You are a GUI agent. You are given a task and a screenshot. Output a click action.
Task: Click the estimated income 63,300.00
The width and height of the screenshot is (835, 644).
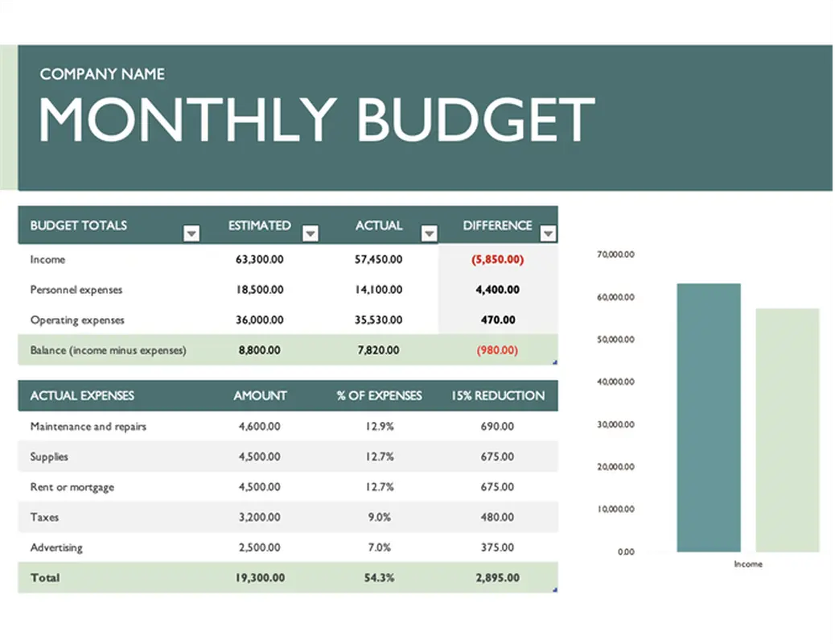259,259
